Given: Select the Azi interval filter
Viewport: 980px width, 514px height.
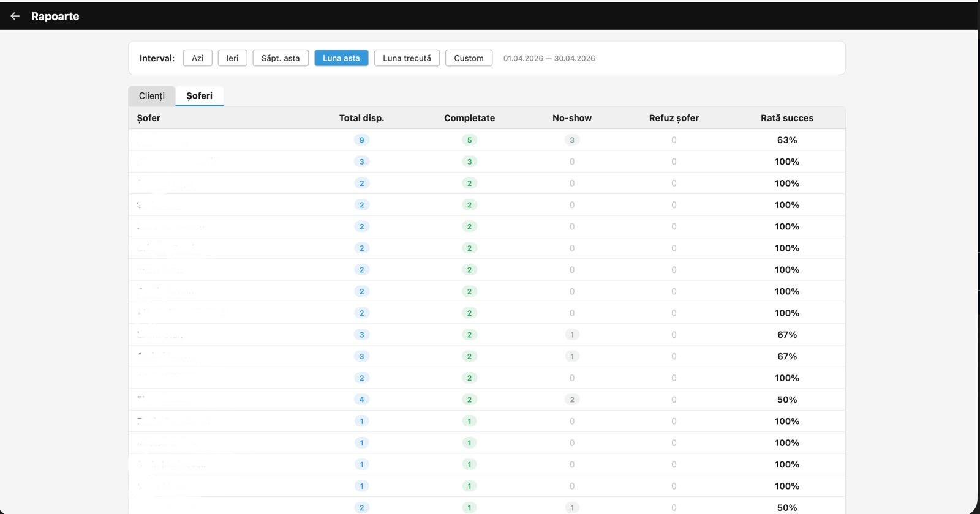Looking at the screenshot, I should click(197, 58).
